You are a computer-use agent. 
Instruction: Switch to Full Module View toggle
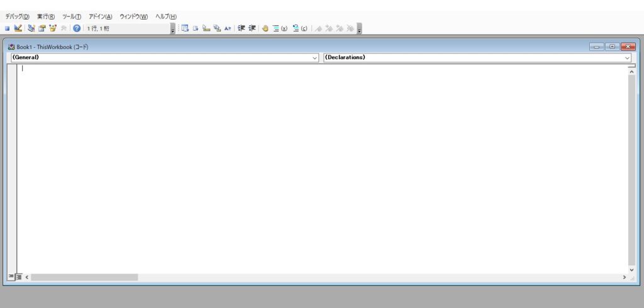point(19,277)
